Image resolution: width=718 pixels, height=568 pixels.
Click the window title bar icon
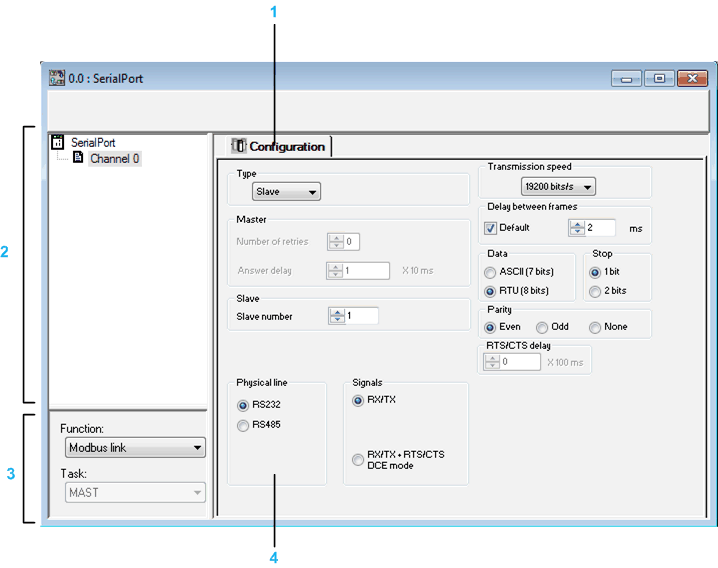click(x=56, y=78)
